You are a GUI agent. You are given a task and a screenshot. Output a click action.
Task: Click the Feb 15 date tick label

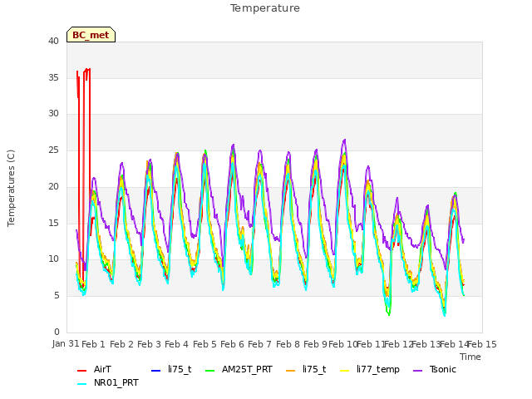(482, 344)
